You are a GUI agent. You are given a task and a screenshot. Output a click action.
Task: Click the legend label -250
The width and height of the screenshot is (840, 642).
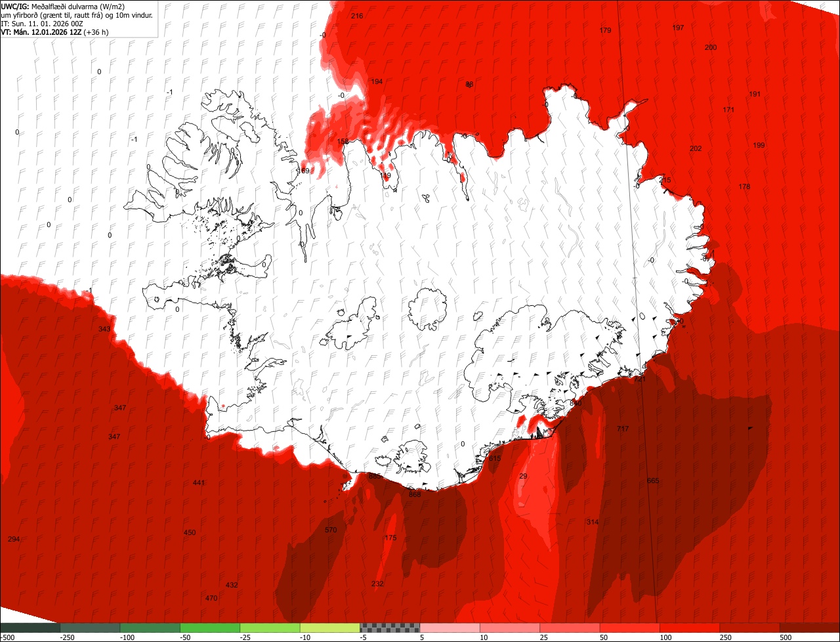point(66,637)
